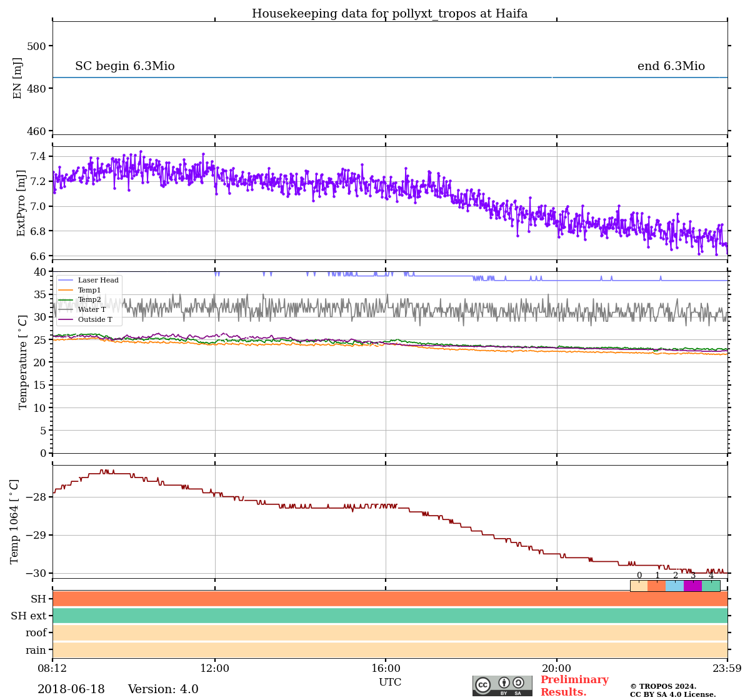This screenshot has height=700, width=750.
Task: Click the CC BY SA 4.0 License text
Action: 672,694
